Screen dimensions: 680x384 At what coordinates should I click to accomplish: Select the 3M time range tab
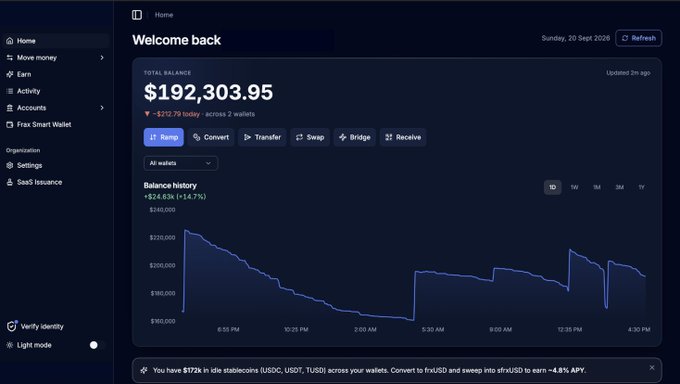pos(619,187)
